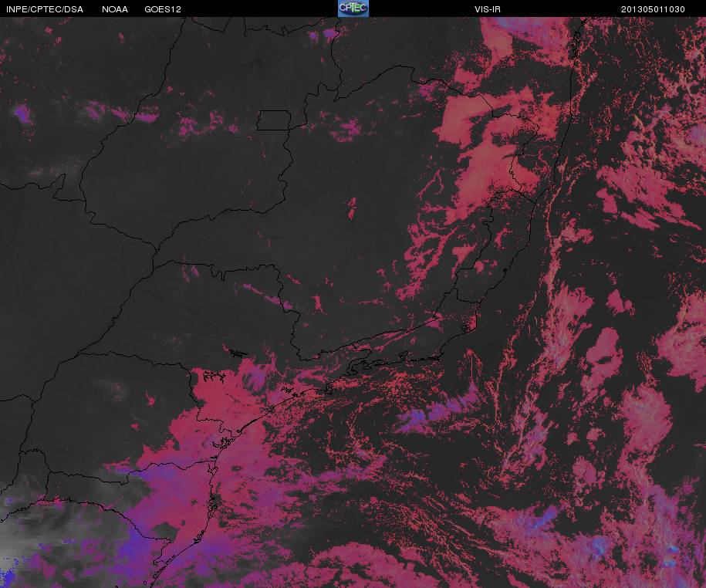Select the VIS-IR channel label
The height and width of the screenshot is (588, 706).
coord(488,9)
